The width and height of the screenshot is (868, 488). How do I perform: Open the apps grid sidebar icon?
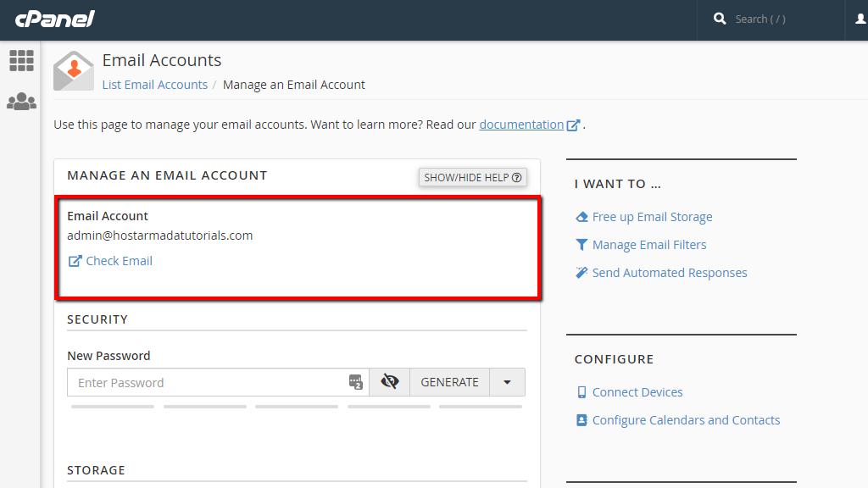click(x=21, y=60)
